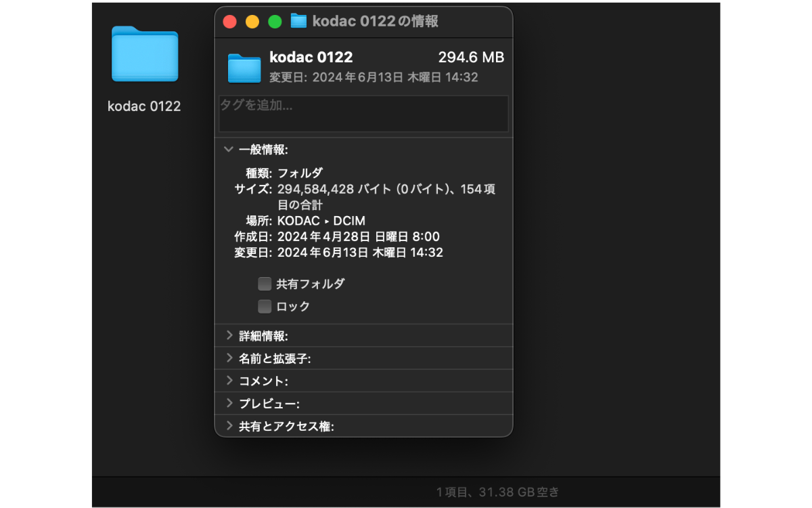The height and width of the screenshot is (508, 812).
Task: Select the kodac 0122 folder icon in Finder
Action: point(145,56)
